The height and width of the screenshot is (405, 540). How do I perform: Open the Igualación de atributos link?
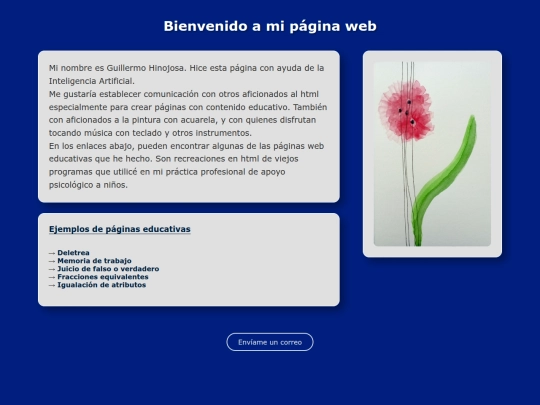pyautogui.click(x=102, y=285)
